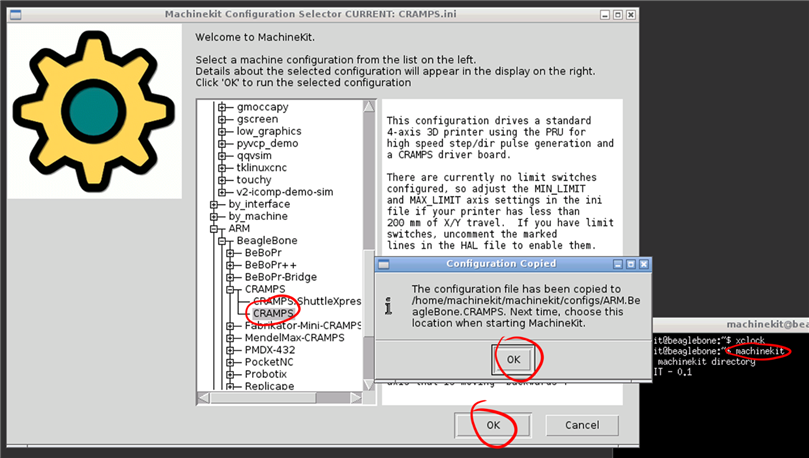
Task: Select the by_interface category
Action: 259,204
